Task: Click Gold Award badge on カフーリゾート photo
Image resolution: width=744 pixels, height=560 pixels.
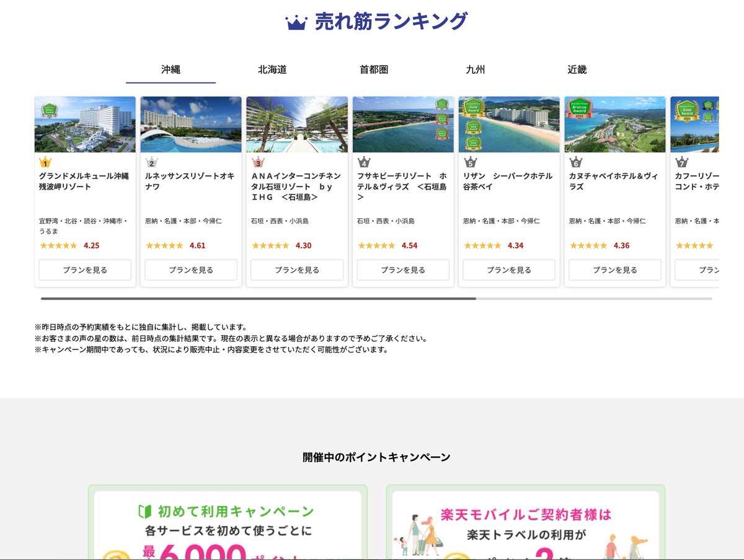Action: point(686,110)
